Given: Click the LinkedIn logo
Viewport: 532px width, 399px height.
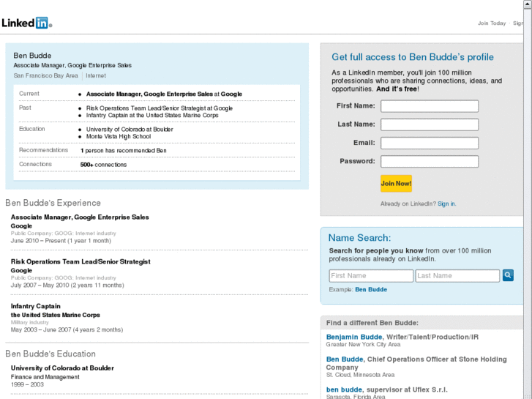Looking at the screenshot, I should [x=26, y=23].
